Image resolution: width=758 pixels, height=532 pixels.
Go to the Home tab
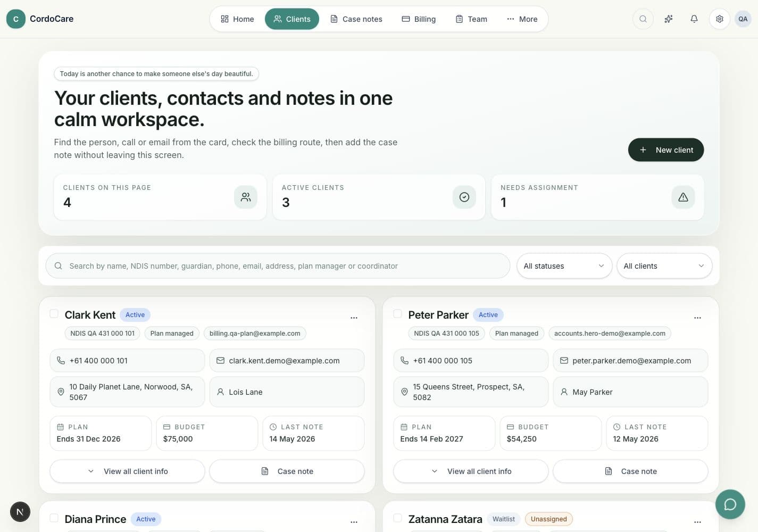[237, 19]
